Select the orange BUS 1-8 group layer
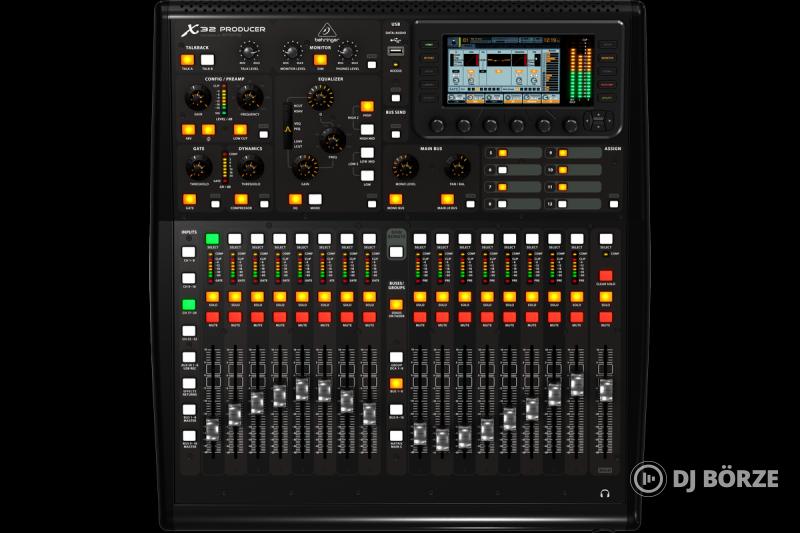Image resolution: width=800 pixels, height=533 pixels. point(396,384)
